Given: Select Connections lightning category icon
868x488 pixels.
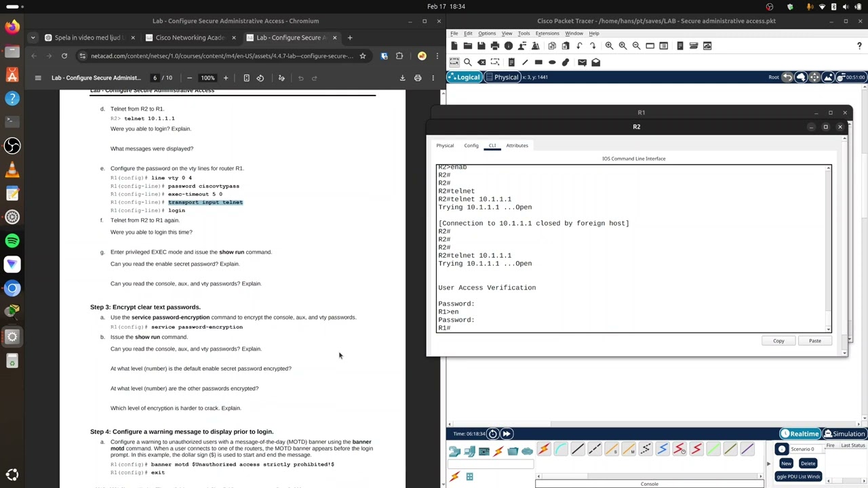Looking at the screenshot, I should click(498, 451).
